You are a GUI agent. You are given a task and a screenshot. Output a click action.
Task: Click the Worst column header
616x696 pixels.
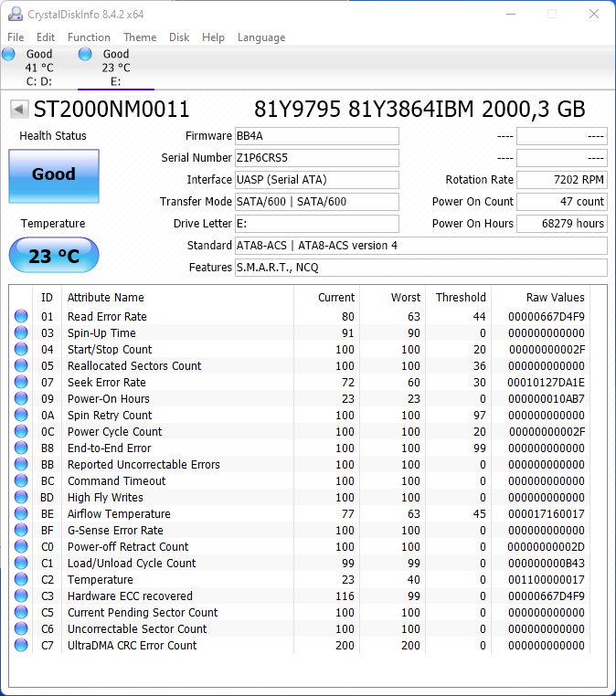click(x=406, y=298)
